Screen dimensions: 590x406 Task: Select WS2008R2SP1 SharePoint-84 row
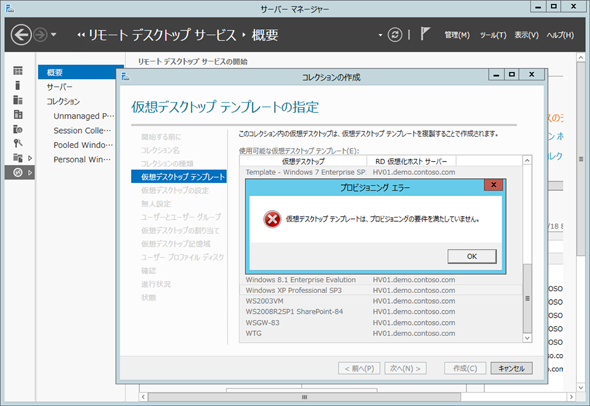[x=381, y=312]
